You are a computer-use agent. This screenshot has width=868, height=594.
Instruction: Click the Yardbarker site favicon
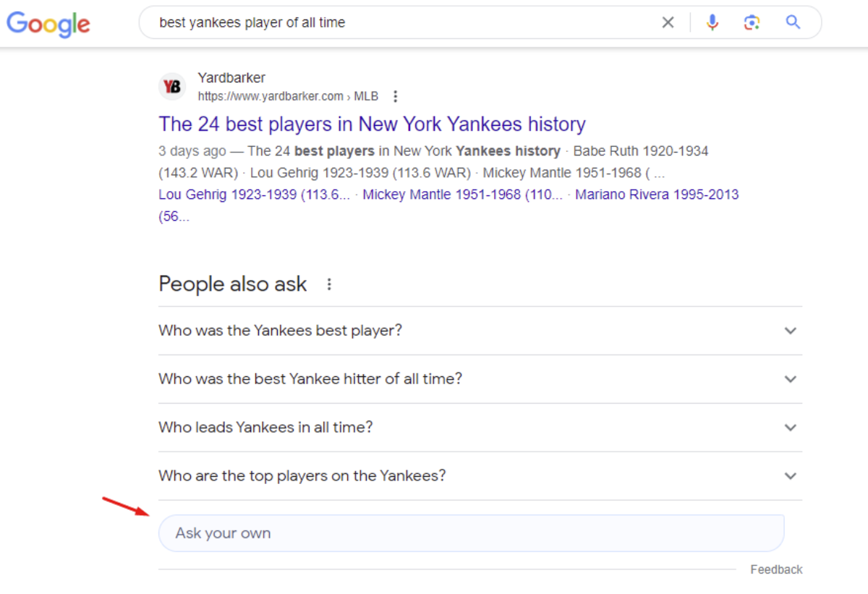tap(172, 86)
